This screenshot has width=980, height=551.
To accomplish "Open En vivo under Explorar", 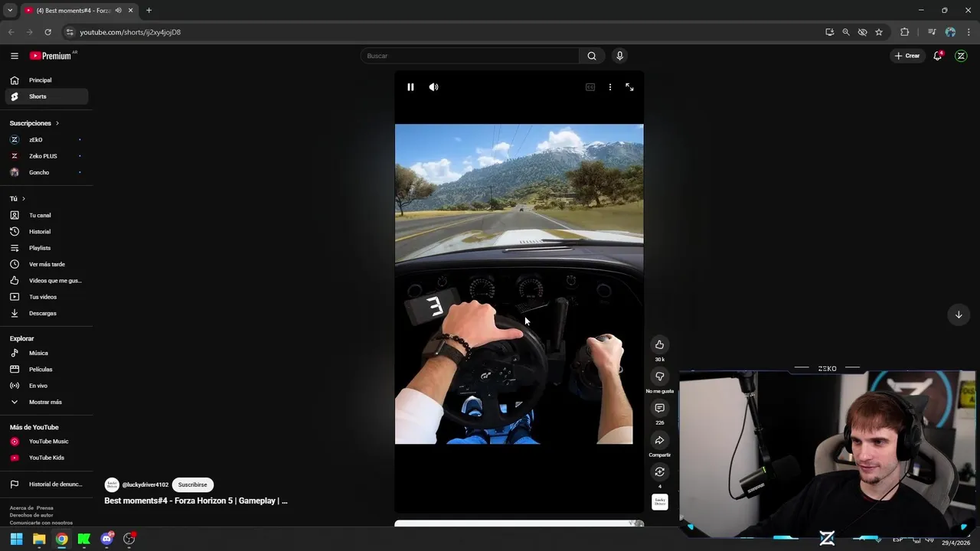I will point(46,386).
